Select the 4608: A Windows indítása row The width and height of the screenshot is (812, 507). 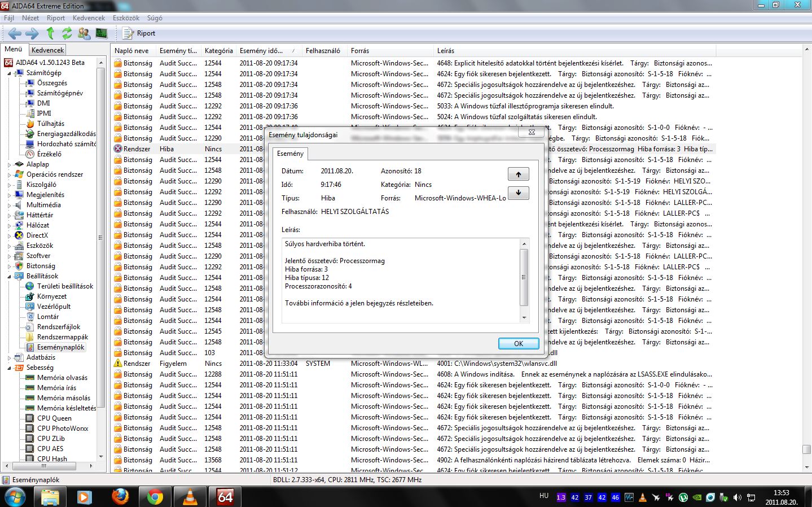tap(412, 374)
